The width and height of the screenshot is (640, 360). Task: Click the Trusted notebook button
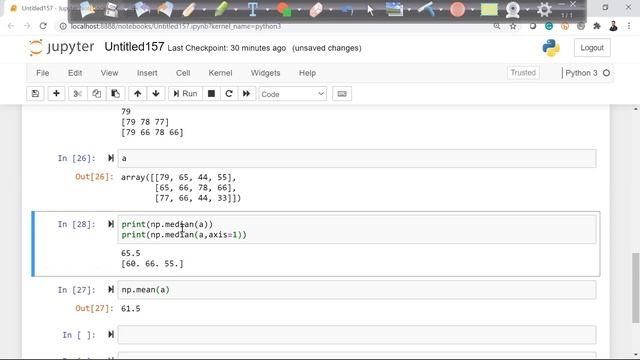tap(523, 73)
